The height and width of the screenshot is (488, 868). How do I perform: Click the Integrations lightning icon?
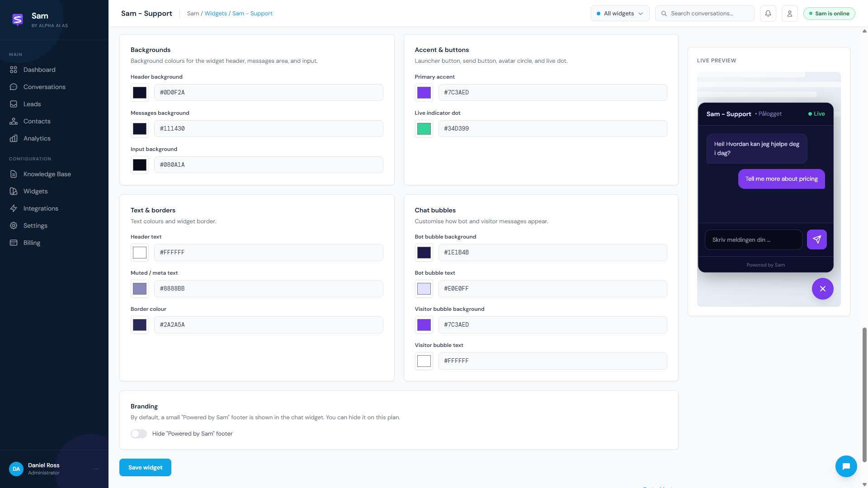click(14, 208)
